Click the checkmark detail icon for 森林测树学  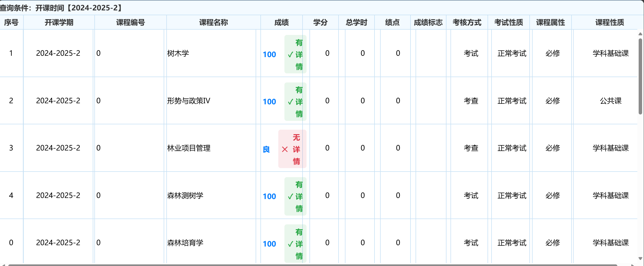tap(290, 196)
